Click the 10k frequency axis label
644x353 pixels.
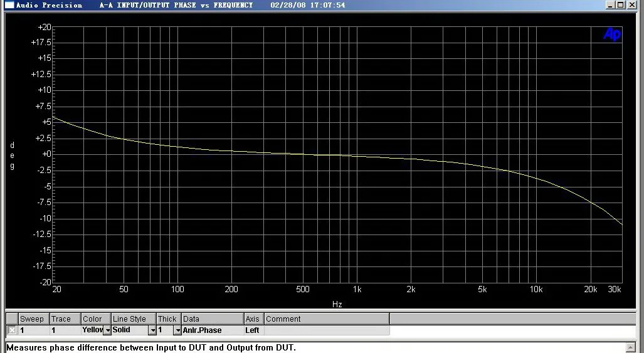pos(536,290)
